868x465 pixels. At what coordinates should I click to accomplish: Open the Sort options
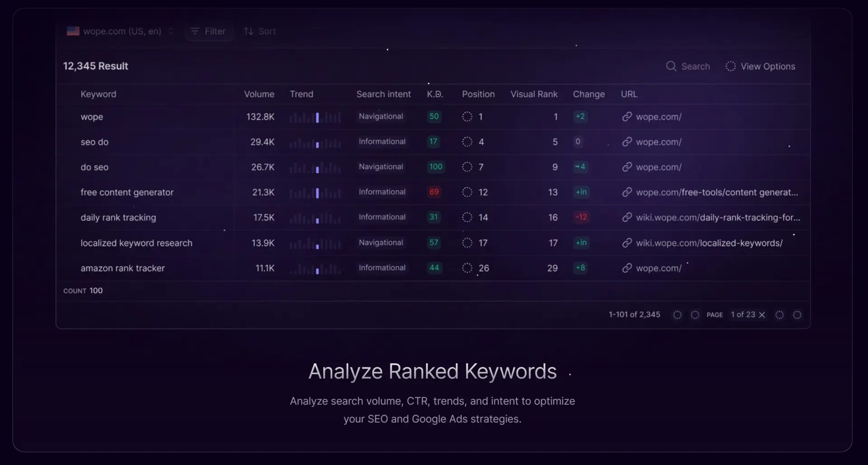[260, 31]
